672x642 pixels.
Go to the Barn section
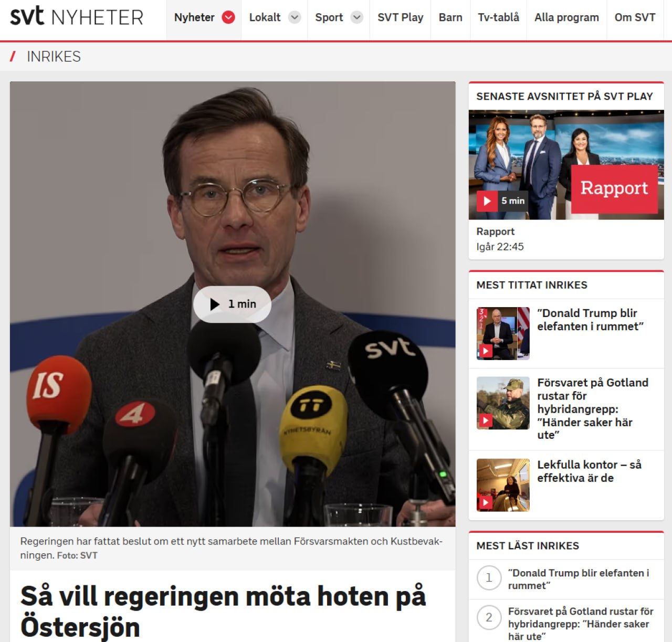[450, 17]
